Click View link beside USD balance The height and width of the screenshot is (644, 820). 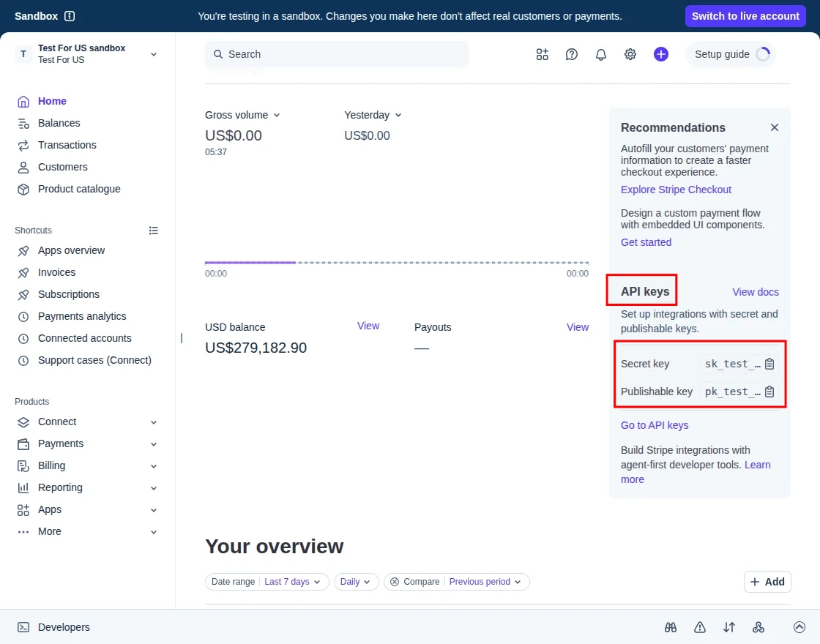(368, 326)
